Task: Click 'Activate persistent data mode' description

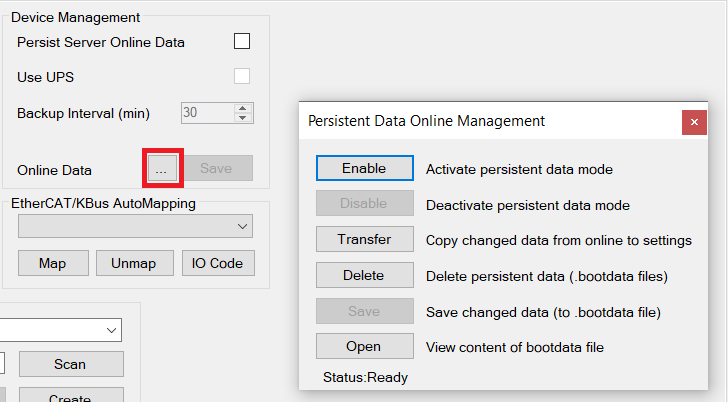Action: click(x=519, y=169)
